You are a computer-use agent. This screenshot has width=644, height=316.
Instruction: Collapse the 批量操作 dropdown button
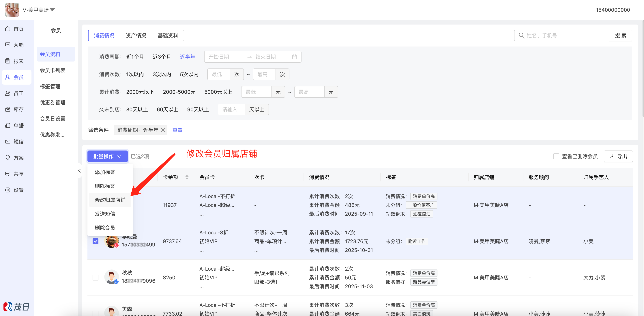(108, 156)
